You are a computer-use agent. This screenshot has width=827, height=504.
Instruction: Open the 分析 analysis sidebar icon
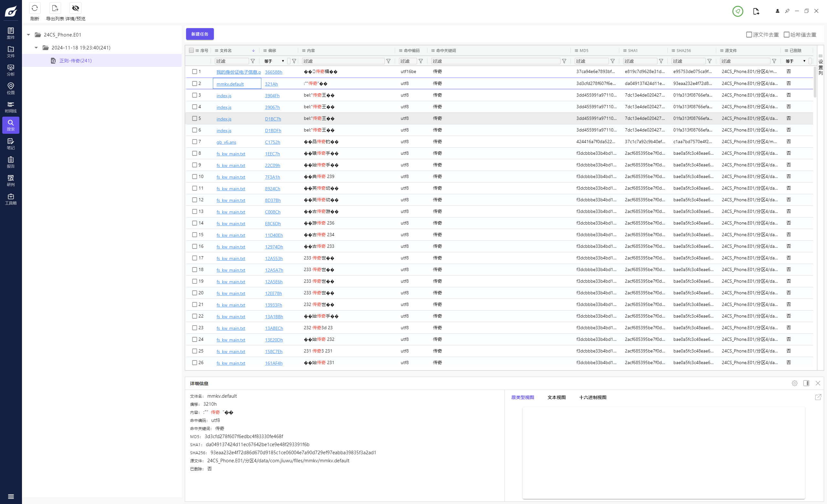coord(11,70)
